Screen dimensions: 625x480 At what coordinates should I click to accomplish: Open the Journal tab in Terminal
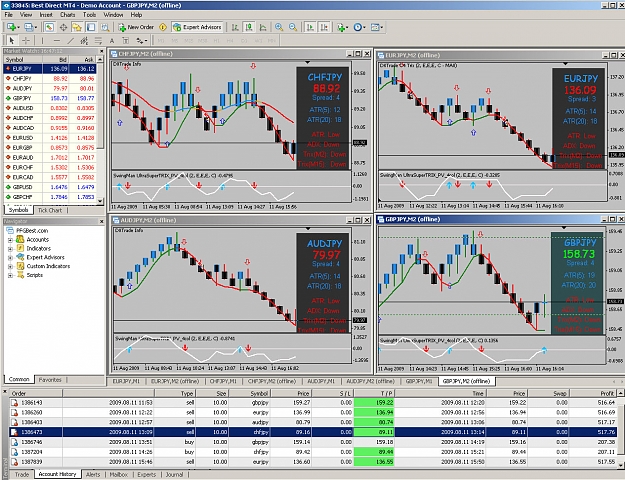click(x=175, y=474)
